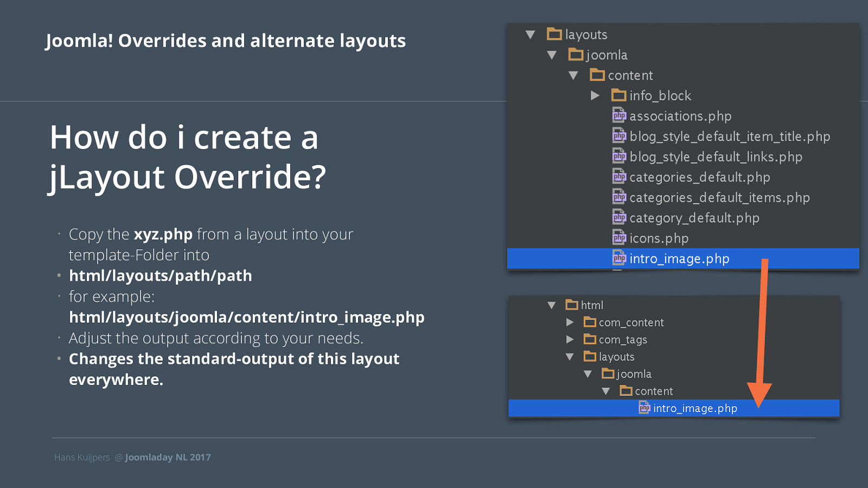
Task: Click the upper intro_image.php file icon
Action: pos(619,258)
